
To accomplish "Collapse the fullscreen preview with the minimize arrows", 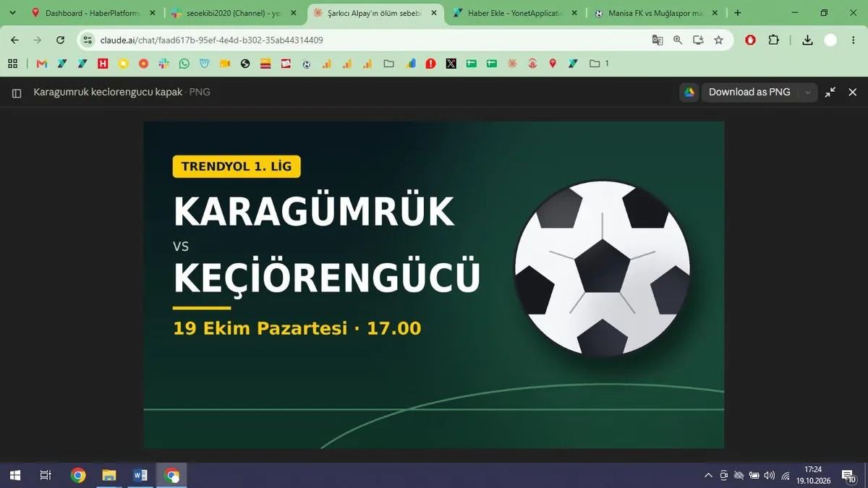I will (x=830, y=92).
